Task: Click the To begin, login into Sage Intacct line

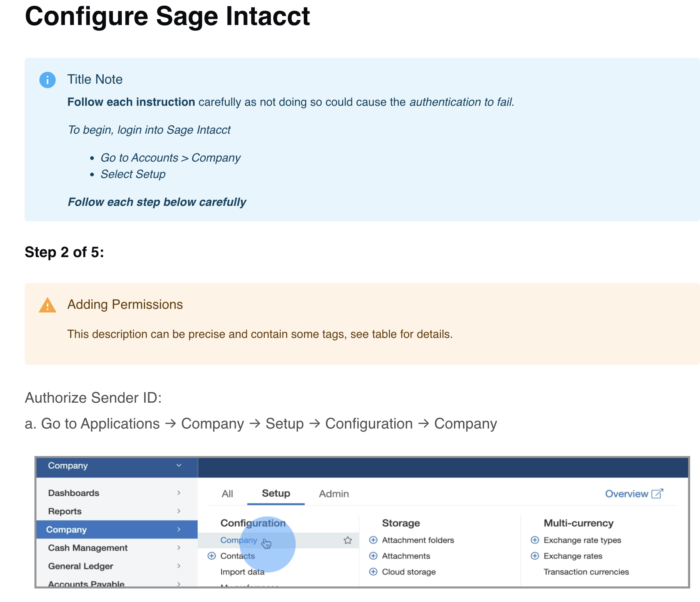Action: coord(149,130)
